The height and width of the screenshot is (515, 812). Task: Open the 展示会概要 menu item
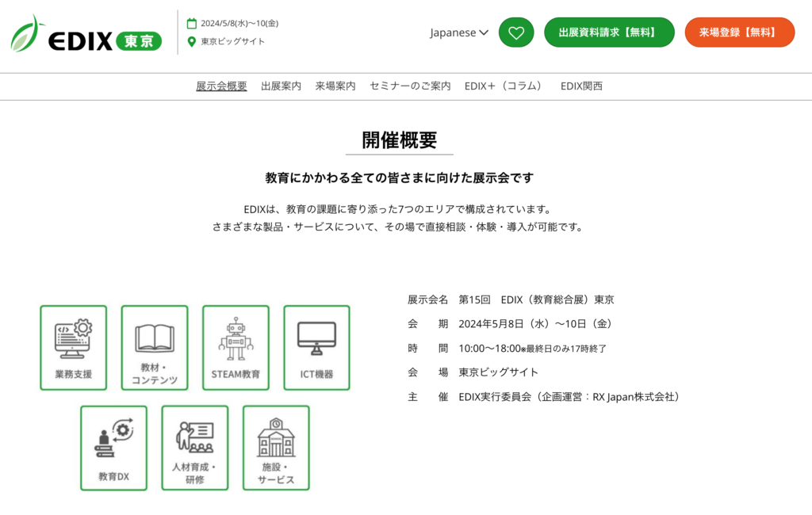[x=221, y=86]
